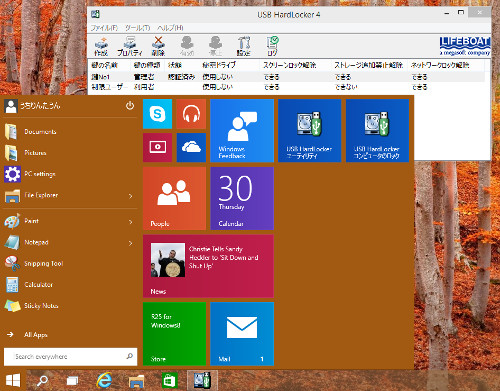This screenshot has width=500, height=391.
Task: Click the LIFEBOAT logo in HardLocker window
Action: point(465,46)
